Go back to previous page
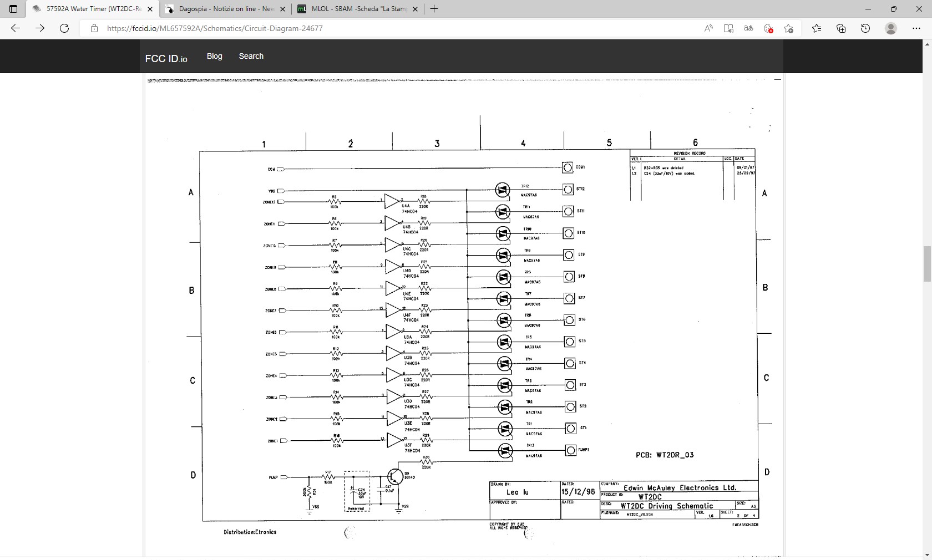 tap(16, 28)
